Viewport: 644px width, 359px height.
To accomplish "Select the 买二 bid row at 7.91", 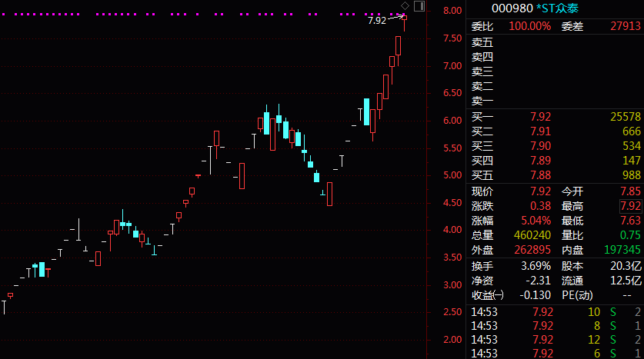I will [540, 131].
